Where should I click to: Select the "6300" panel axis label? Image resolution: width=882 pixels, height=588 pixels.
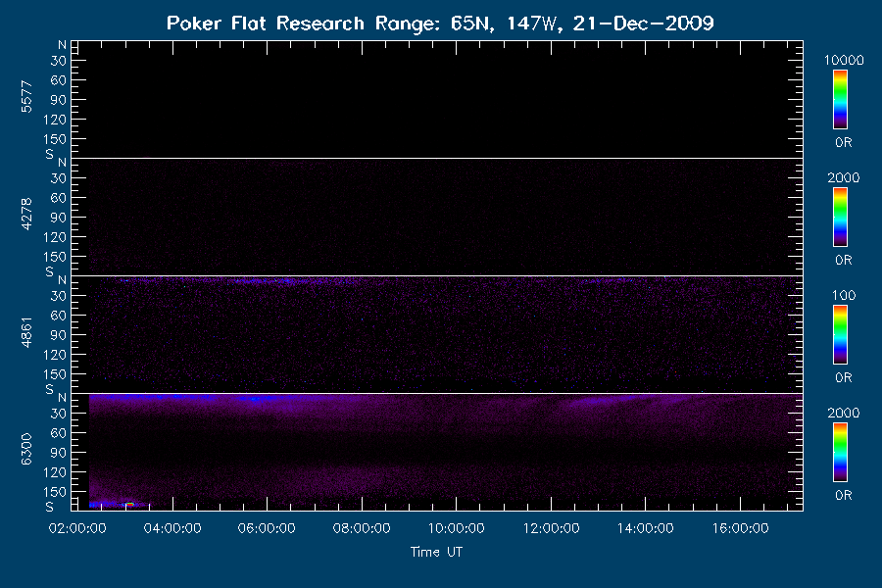point(26,450)
